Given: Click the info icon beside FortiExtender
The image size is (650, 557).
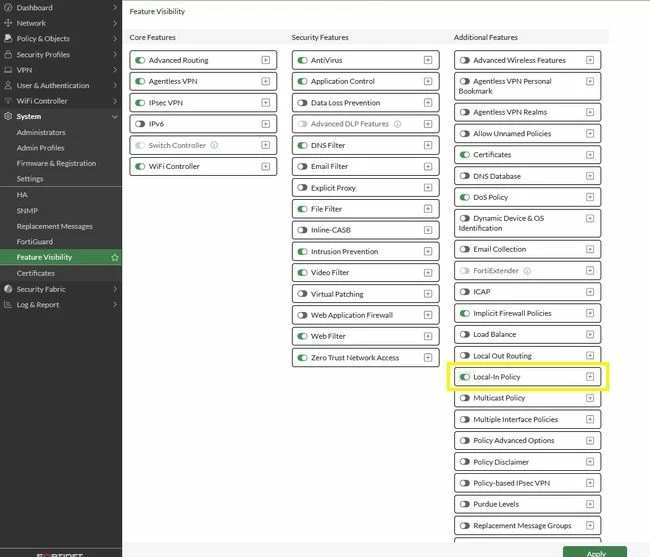Looking at the screenshot, I should [x=527, y=271].
